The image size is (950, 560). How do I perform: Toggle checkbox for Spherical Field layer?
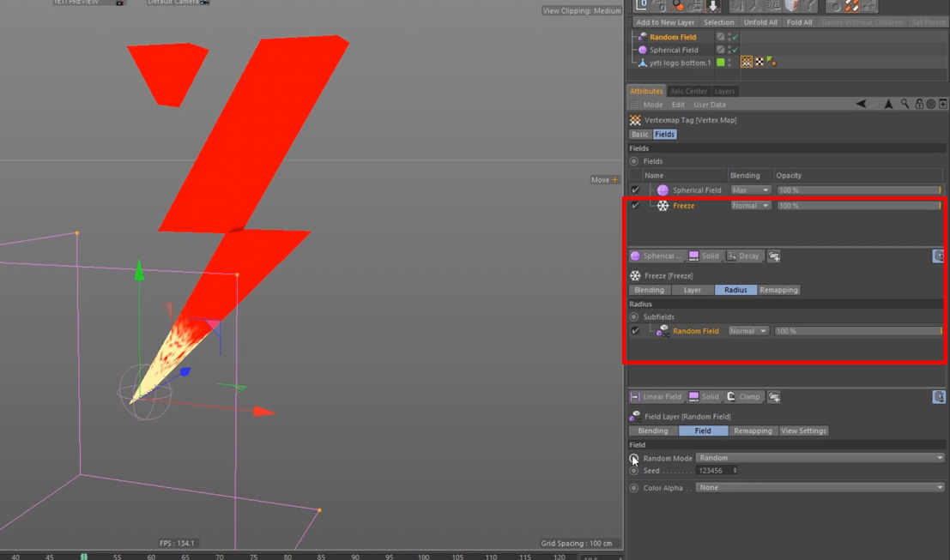635,190
